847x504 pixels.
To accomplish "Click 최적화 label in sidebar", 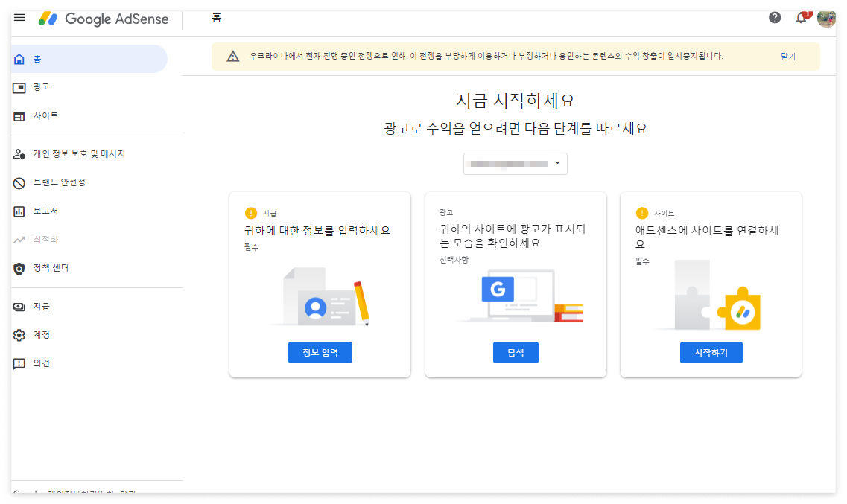I will click(46, 240).
